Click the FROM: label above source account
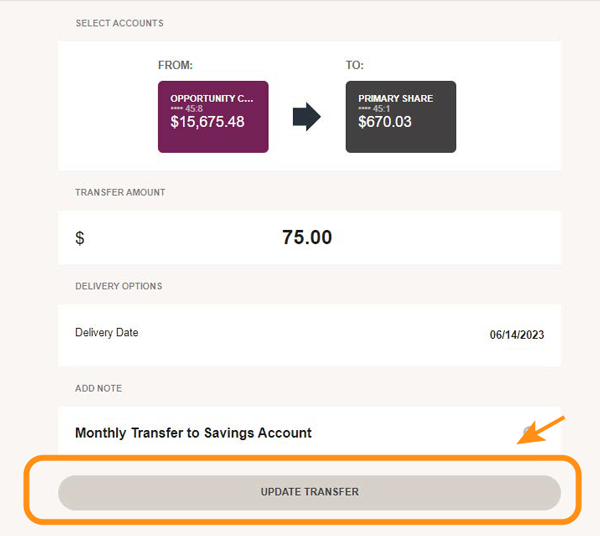 pyautogui.click(x=175, y=65)
